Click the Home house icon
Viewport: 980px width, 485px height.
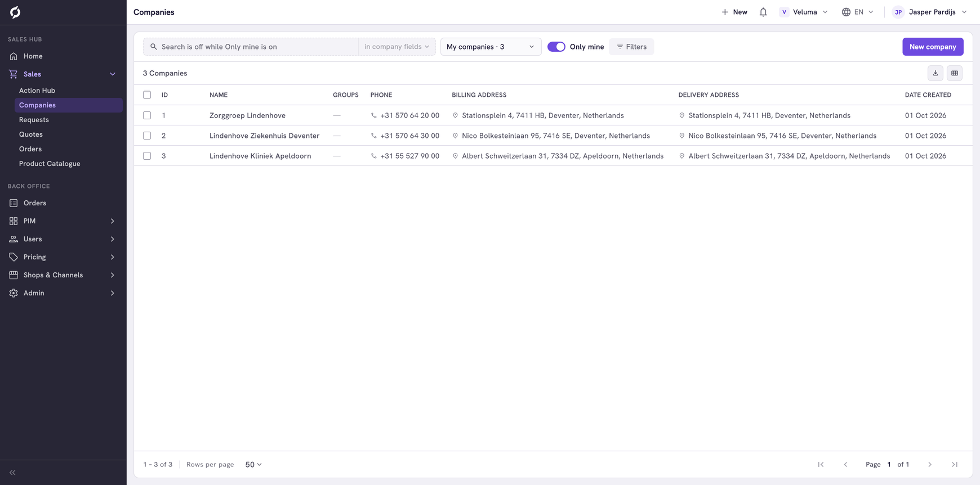tap(14, 56)
